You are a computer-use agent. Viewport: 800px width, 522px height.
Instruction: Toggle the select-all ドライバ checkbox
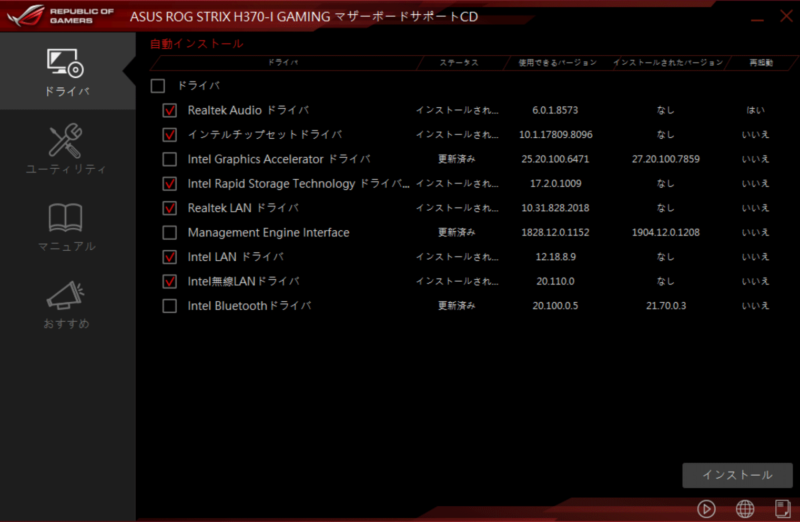158,86
